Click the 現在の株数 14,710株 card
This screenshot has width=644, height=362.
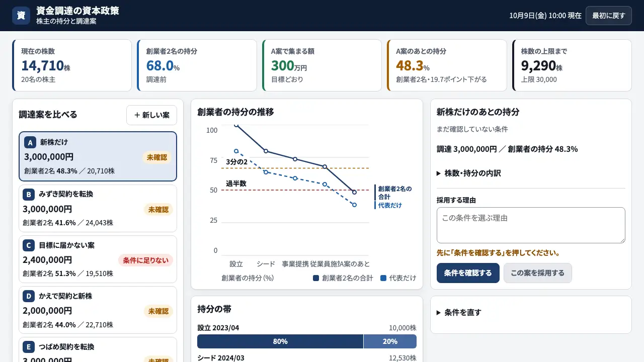(x=72, y=65)
